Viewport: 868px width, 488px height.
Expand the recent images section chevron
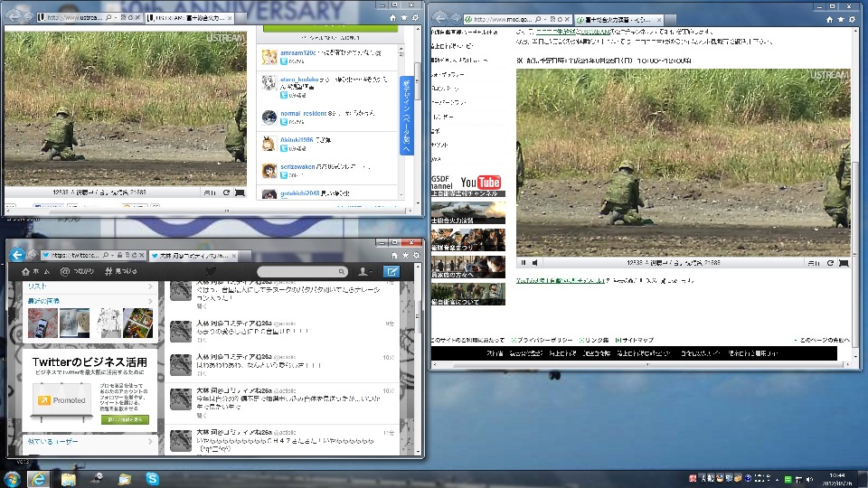click(x=150, y=301)
